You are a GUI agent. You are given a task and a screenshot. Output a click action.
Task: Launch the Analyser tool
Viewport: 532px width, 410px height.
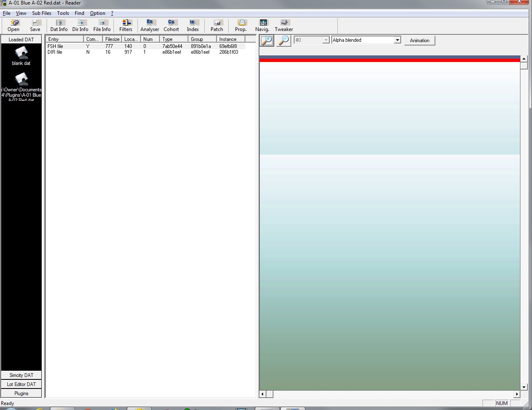tap(150, 26)
